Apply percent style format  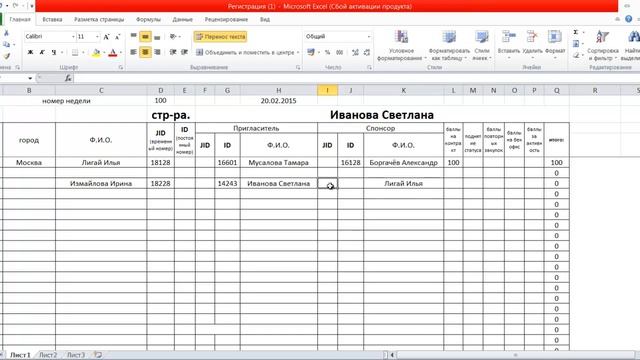(327, 52)
